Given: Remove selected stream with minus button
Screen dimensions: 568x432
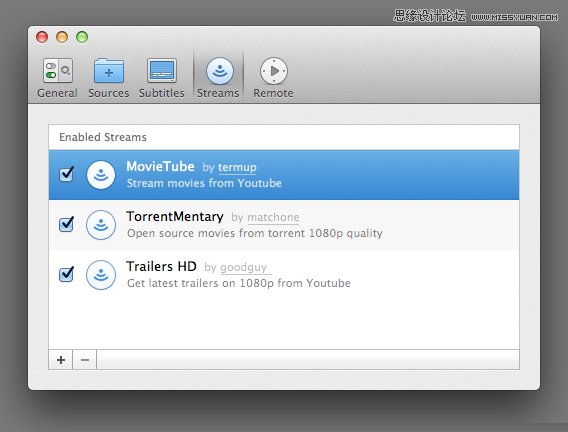Looking at the screenshot, I should [85, 360].
